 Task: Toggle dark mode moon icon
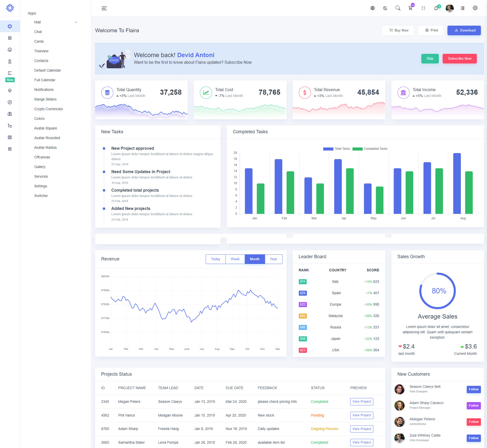pos(385,8)
